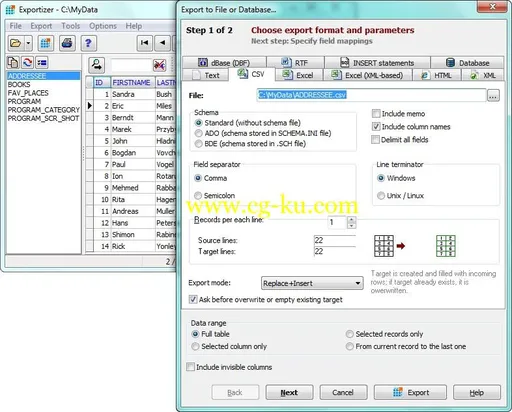The height and width of the screenshot is (412, 512).
Task: Click the search input field in Exportizer
Action: click(131, 65)
